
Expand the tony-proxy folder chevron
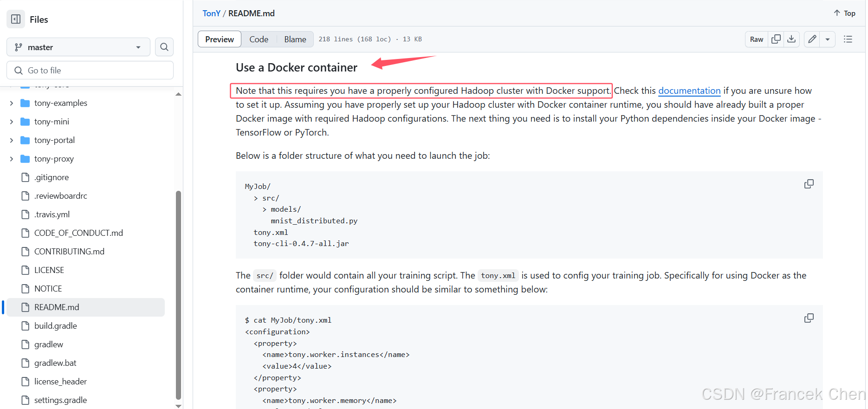(12, 159)
